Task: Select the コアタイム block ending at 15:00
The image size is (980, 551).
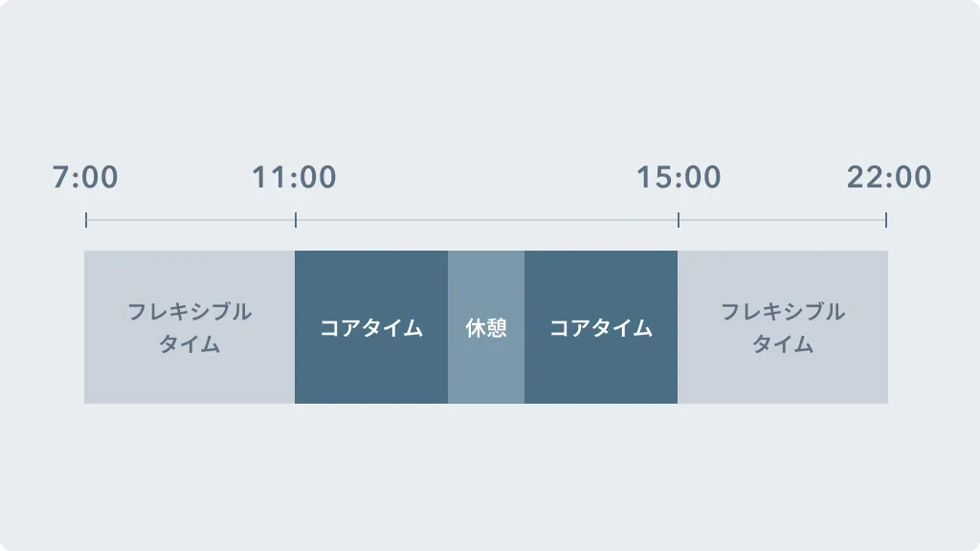Action: [601, 327]
